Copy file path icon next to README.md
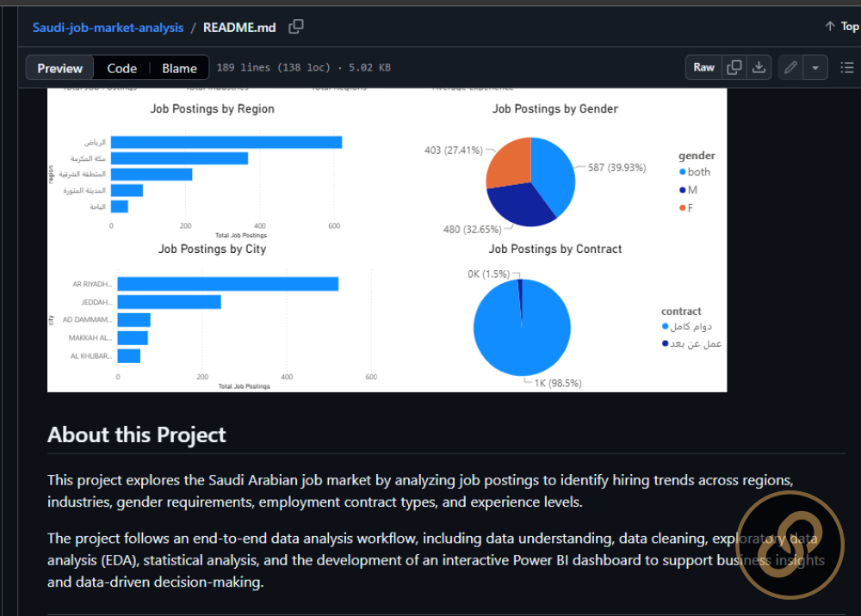 [296, 27]
